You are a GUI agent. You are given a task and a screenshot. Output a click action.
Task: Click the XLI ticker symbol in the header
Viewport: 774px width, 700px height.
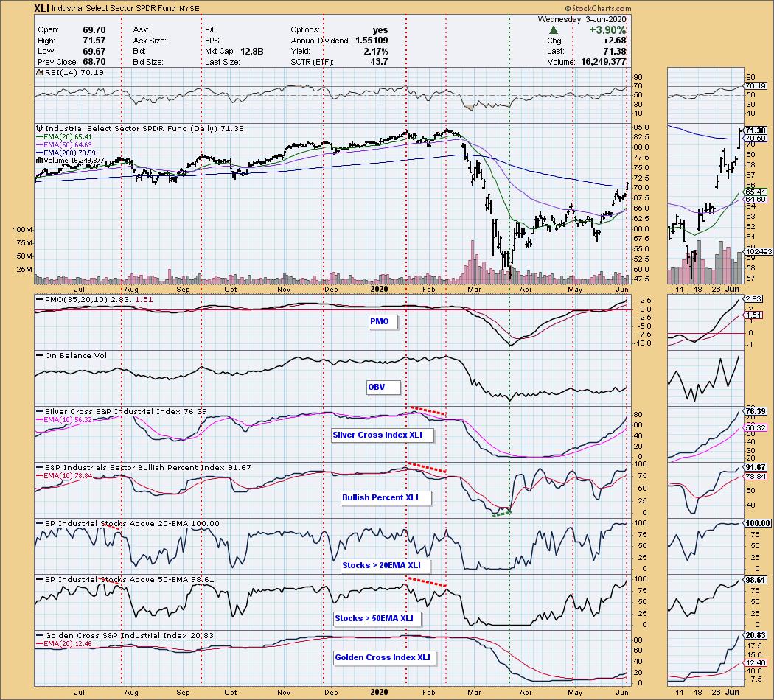41,8
